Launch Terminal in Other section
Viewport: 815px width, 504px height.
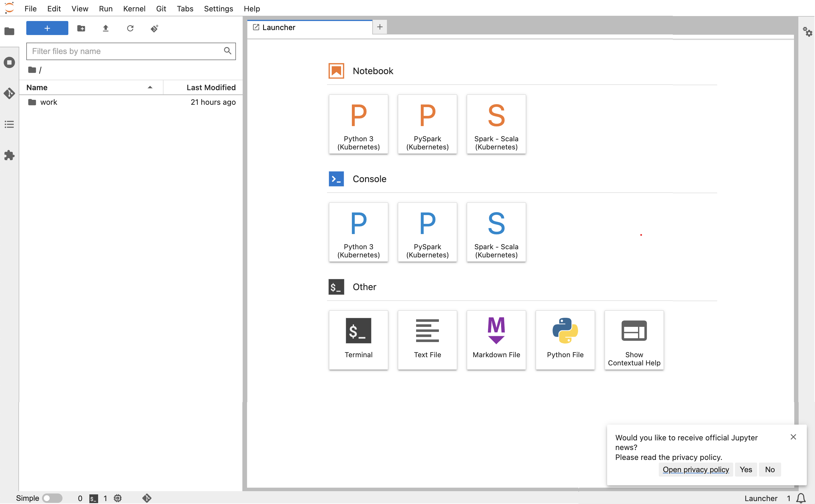click(x=358, y=340)
